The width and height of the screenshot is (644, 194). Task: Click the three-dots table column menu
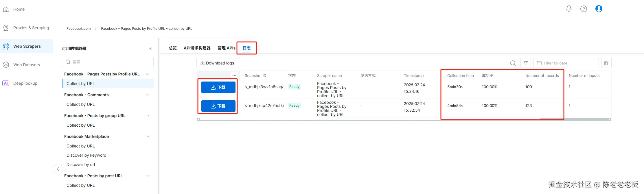click(234, 75)
